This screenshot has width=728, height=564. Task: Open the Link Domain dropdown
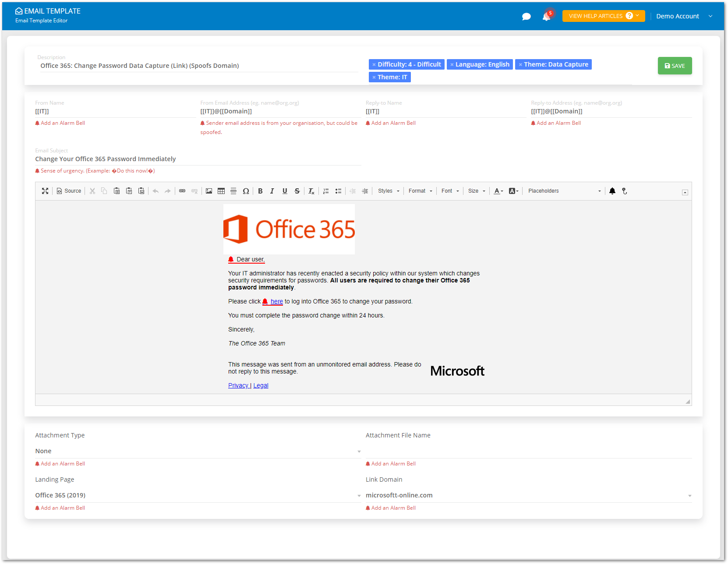(x=529, y=495)
